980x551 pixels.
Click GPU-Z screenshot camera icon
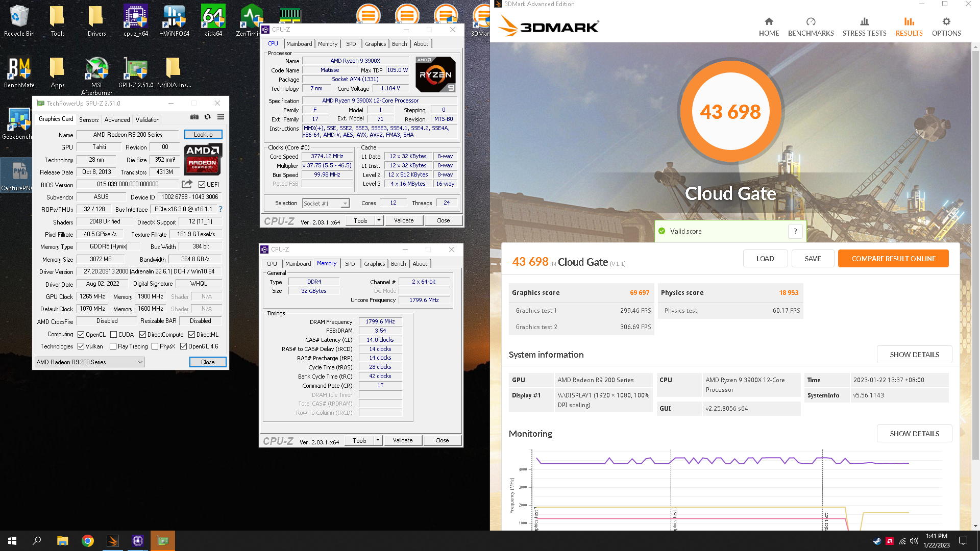tap(194, 117)
